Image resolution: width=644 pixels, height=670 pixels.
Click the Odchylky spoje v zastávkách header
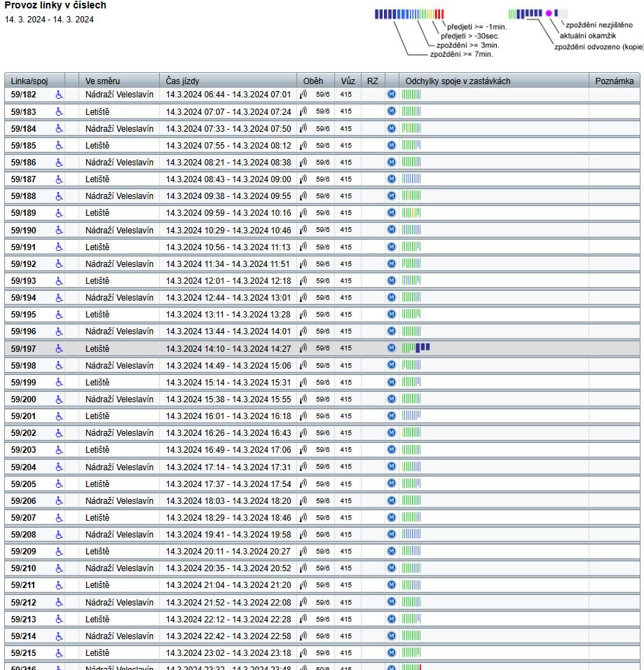click(x=494, y=81)
